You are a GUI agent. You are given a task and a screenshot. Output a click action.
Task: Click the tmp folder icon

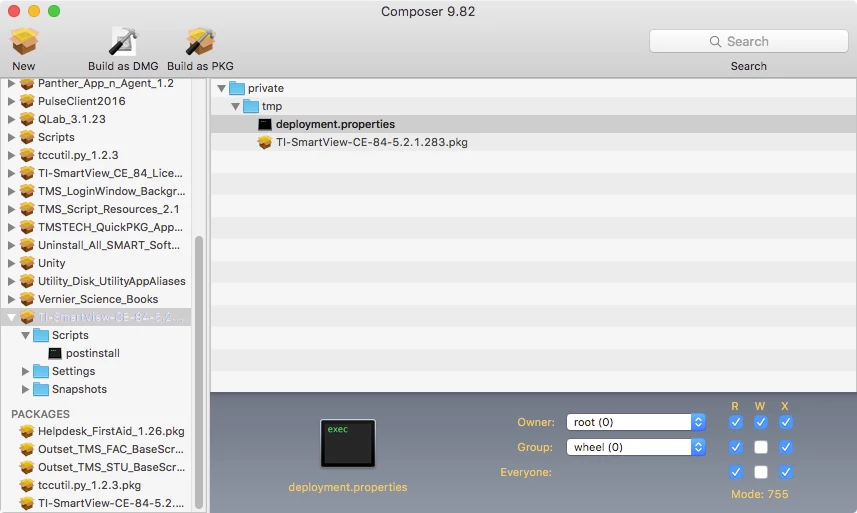(x=251, y=106)
